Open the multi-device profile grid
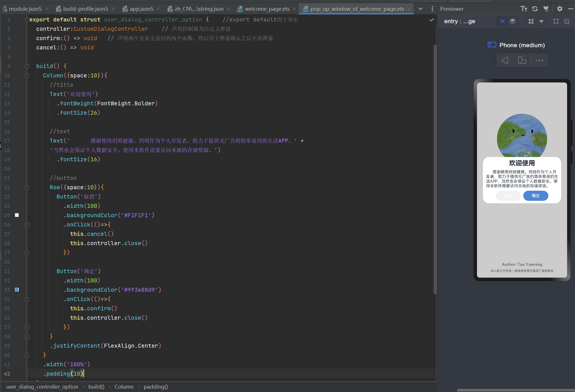 point(531,21)
